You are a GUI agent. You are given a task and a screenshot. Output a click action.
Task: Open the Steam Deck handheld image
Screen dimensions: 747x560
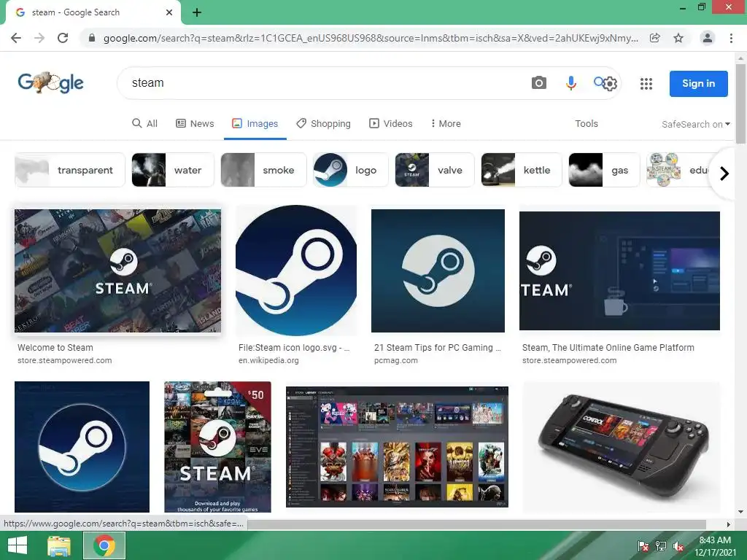pyautogui.click(x=622, y=447)
